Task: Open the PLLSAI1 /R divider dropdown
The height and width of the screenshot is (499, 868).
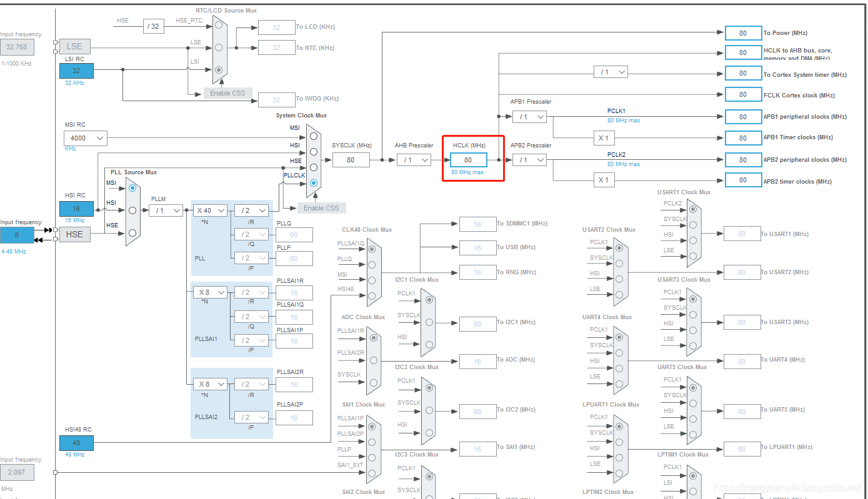Action: 251,292
